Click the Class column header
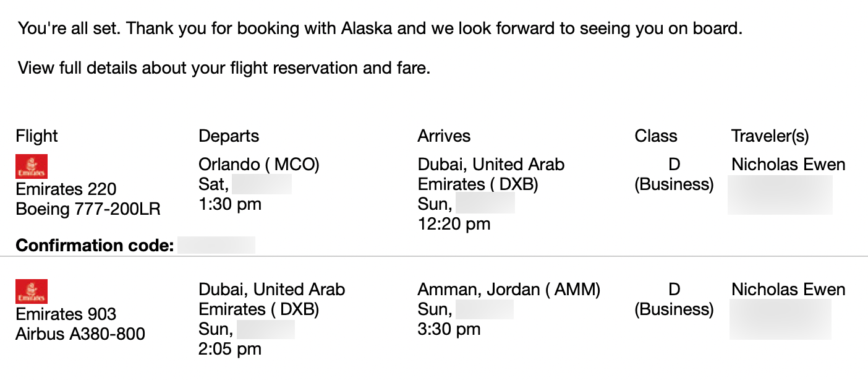Viewport: 868px width, 380px height. pos(657,136)
